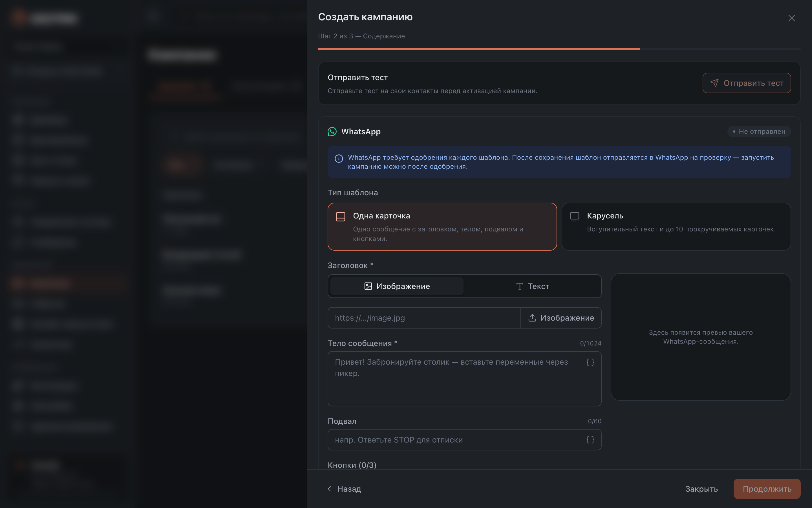Click the Не отправлен status badge
The width and height of the screenshot is (812, 508).
[x=759, y=131]
